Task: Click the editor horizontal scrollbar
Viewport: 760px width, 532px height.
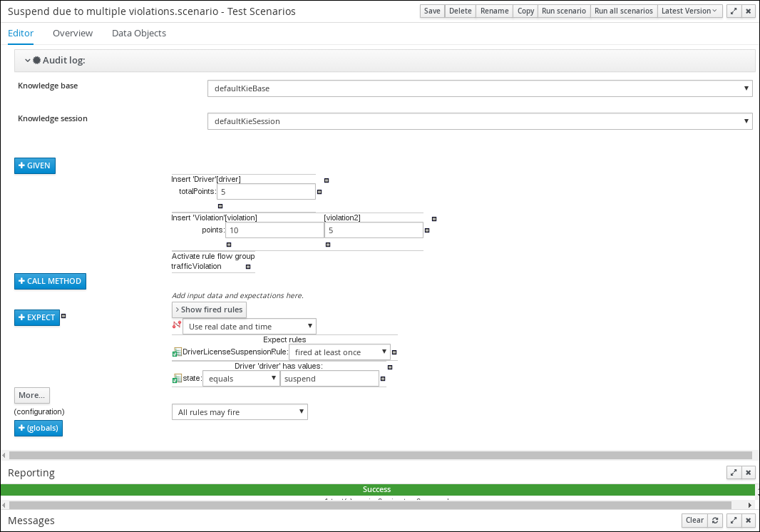Action: [x=381, y=456]
